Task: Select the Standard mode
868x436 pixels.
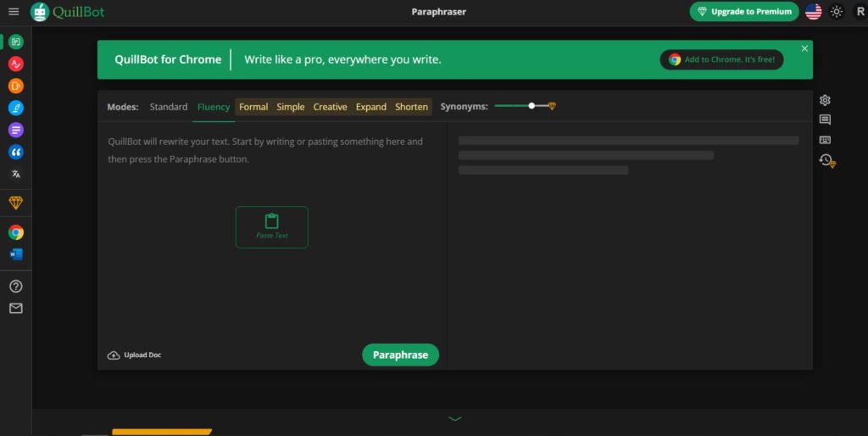Action: tap(169, 107)
